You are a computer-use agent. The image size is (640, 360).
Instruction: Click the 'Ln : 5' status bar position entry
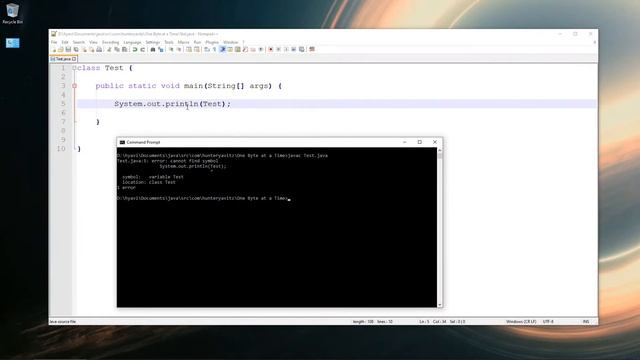[424, 322]
